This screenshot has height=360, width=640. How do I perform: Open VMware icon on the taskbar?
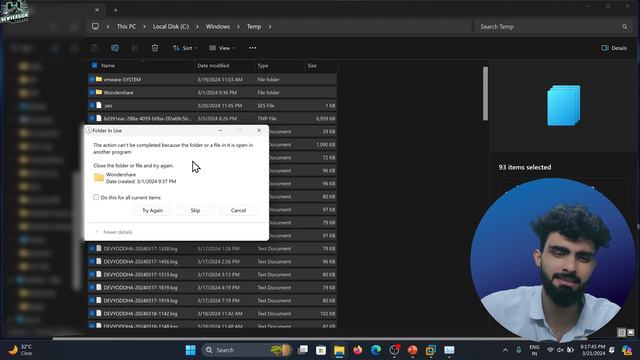(x=431, y=350)
